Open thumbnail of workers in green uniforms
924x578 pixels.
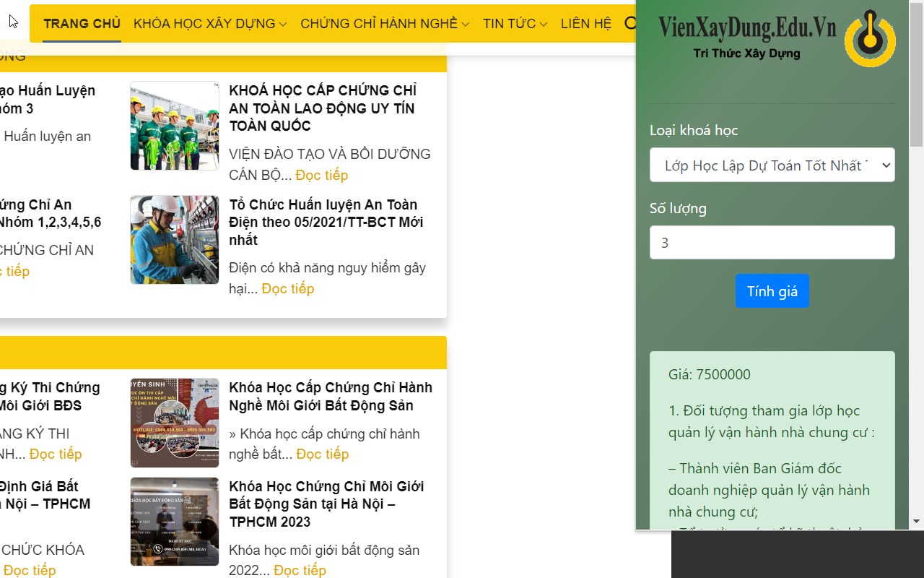(x=175, y=126)
